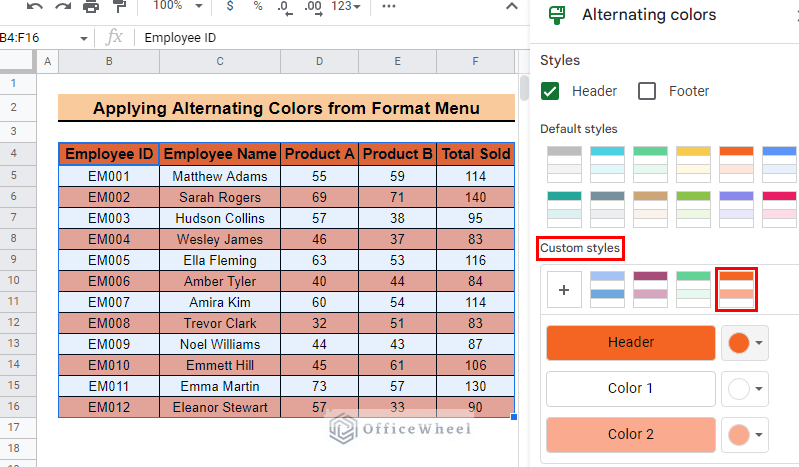Image resolution: width=799 pixels, height=467 pixels.
Task: Select column B header
Action: [x=109, y=62]
